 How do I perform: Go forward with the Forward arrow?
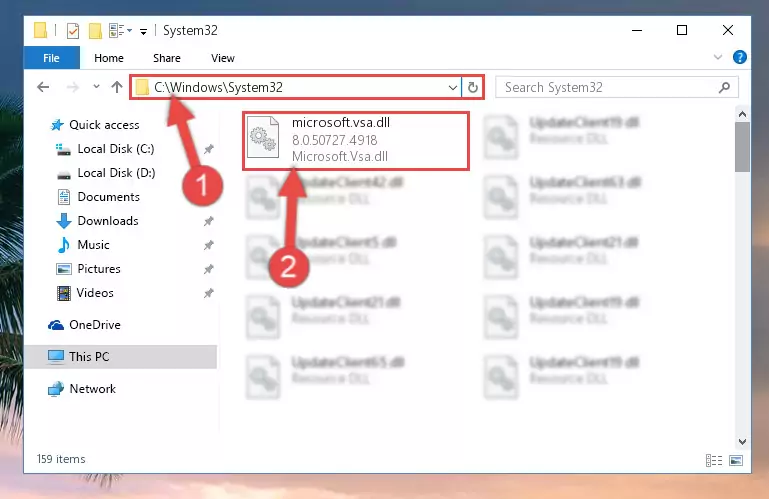coord(73,87)
